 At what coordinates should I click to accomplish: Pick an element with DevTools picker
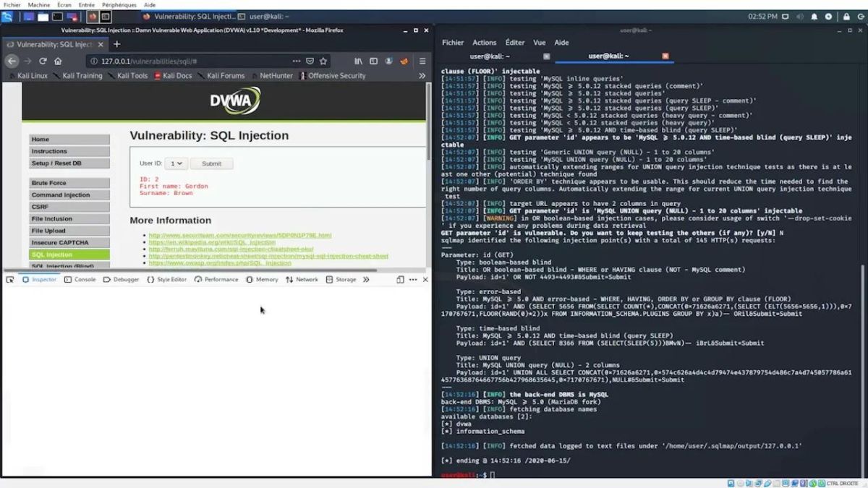(10, 279)
